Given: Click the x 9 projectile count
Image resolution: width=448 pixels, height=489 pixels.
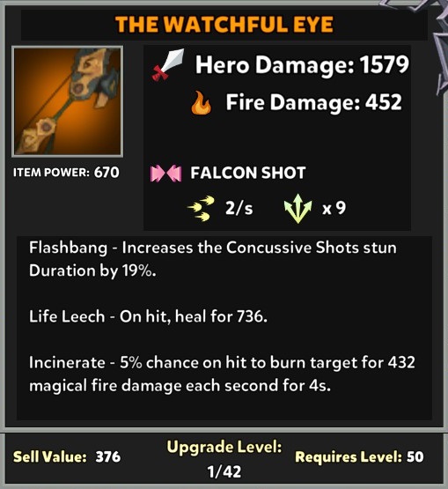Looking at the screenshot, I should coord(334,208).
